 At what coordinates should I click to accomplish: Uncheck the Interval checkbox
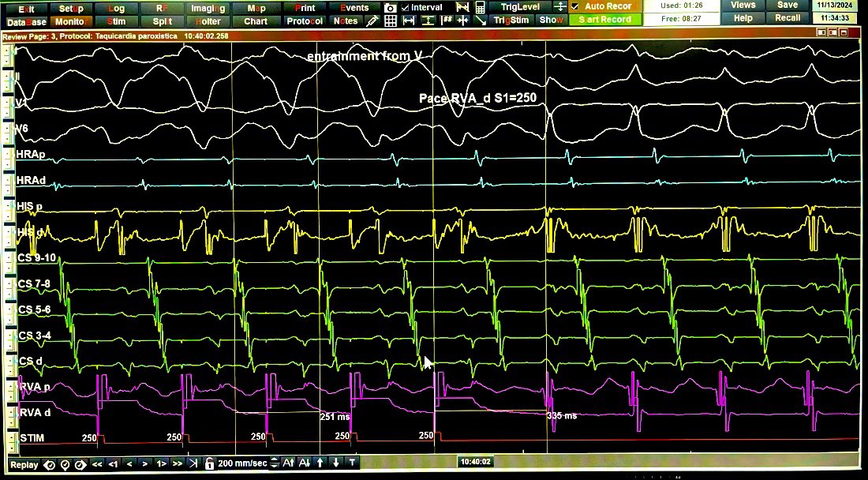[405, 7]
